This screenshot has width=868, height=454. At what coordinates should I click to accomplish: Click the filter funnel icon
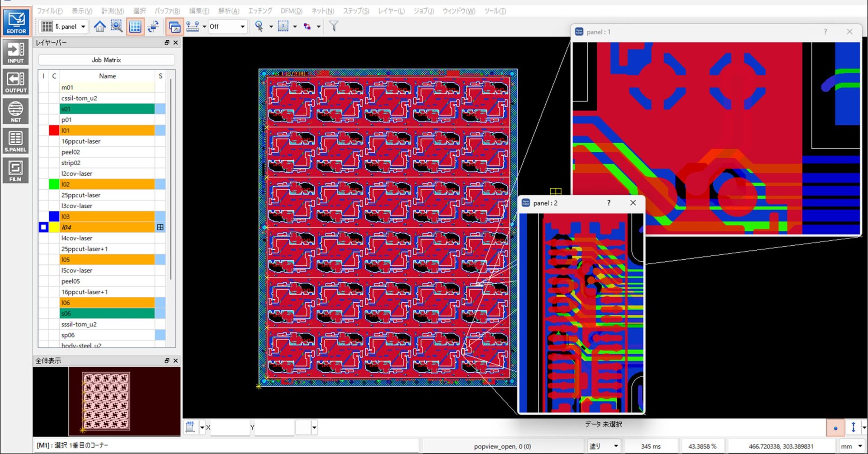334,27
